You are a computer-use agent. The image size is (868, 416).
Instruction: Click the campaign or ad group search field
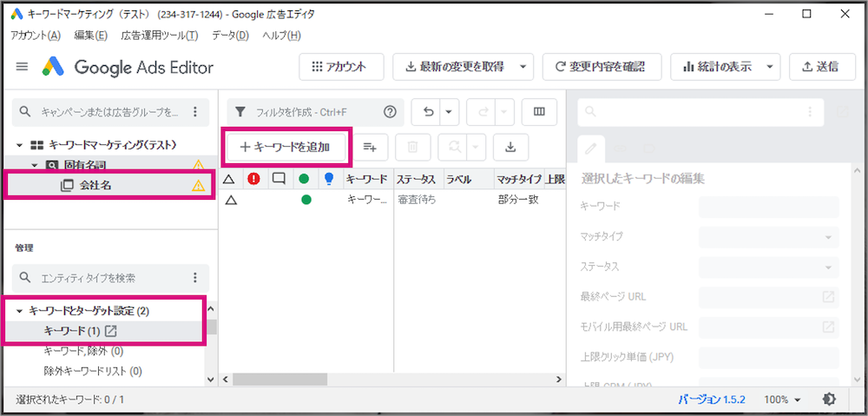(x=110, y=112)
